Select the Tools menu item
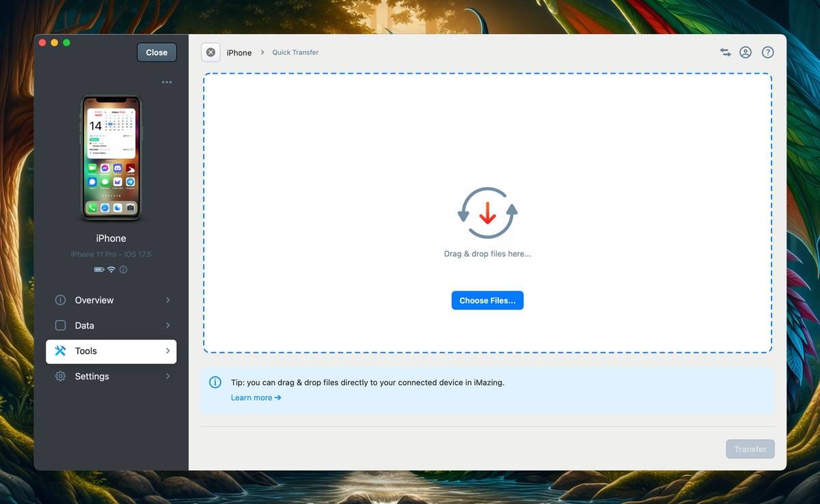Viewport: 820px width, 504px height. click(x=111, y=351)
